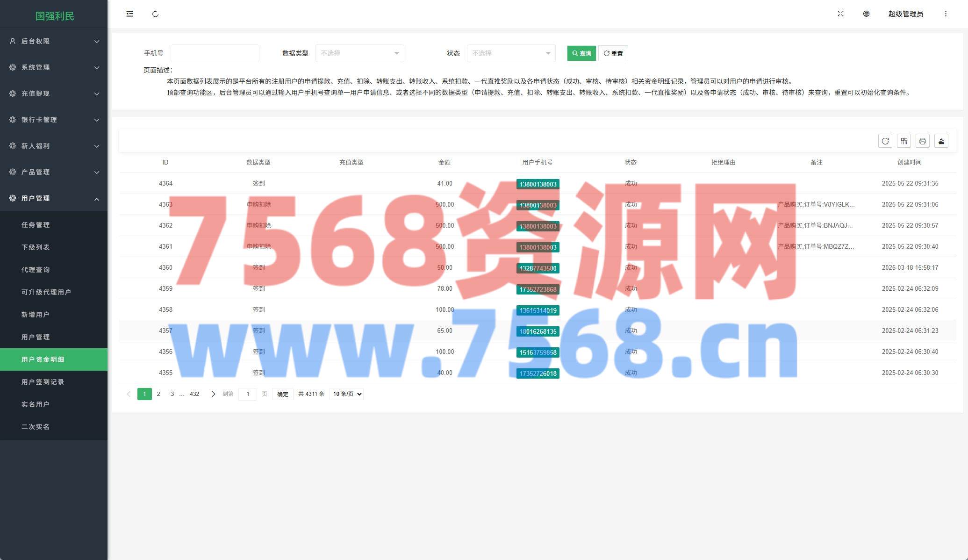This screenshot has width=968, height=560.
Task: Click the 重置 reset button
Action: 613,53
